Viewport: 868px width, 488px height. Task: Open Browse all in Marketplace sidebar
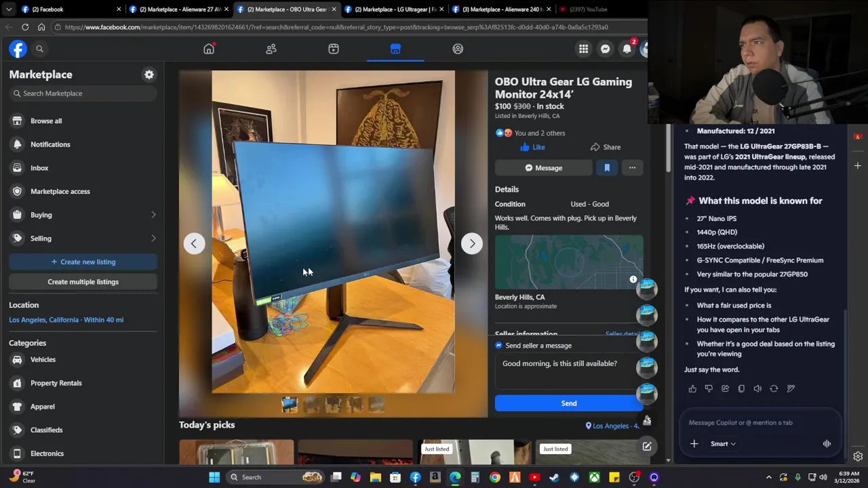[x=83, y=121]
